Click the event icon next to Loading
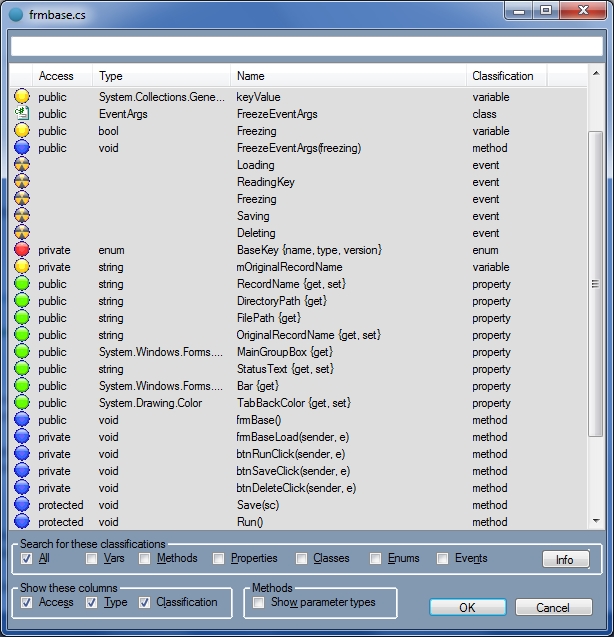This screenshot has width=614, height=637. 22,165
